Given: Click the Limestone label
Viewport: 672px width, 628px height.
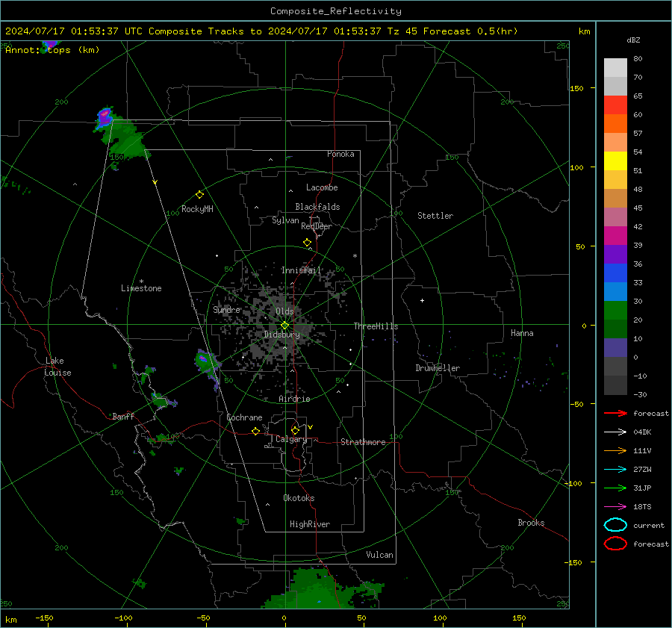Looking at the screenshot, I should click(x=141, y=288).
